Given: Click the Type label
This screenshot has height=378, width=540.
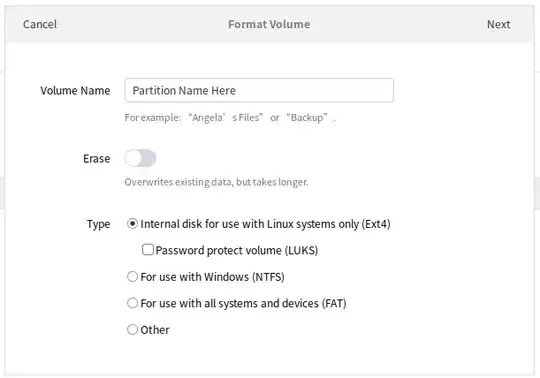Looking at the screenshot, I should click(x=98, y=224).
